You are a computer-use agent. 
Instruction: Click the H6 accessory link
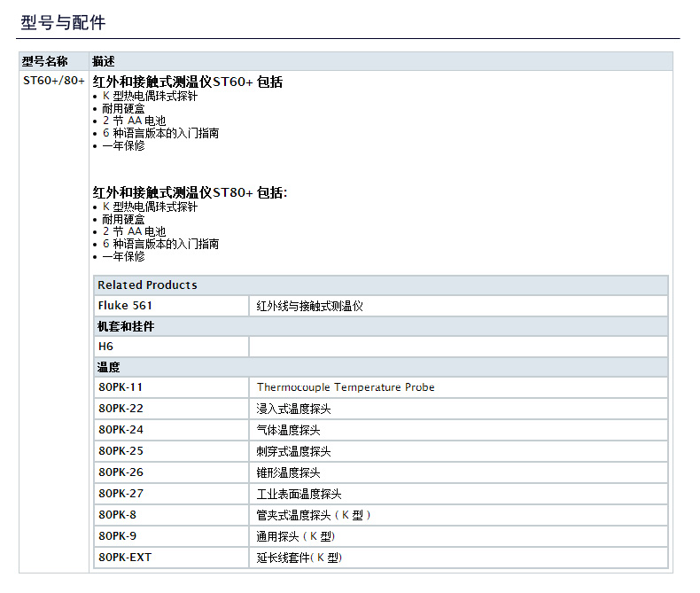point(105,347)
